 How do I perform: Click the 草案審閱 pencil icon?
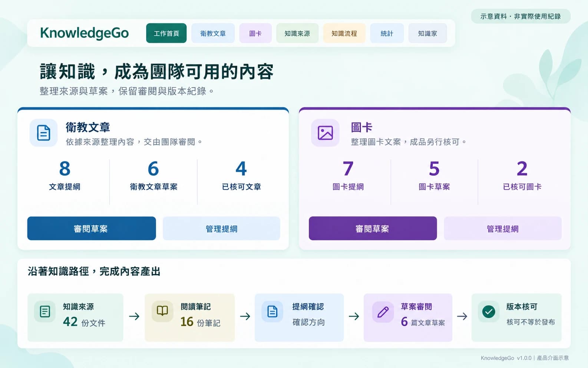383,312
